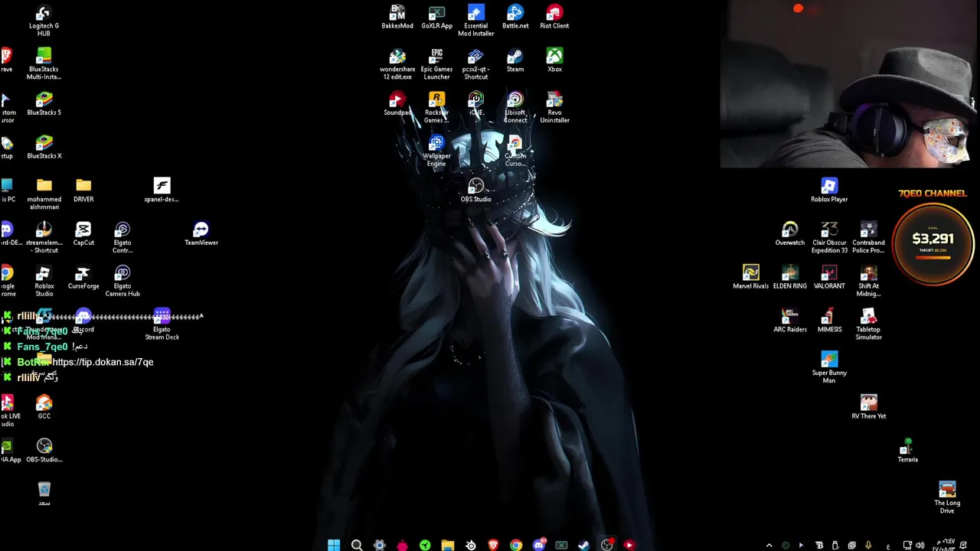
Task: Open the Logitech G HUB desktop icon
Action: (44, 21)
